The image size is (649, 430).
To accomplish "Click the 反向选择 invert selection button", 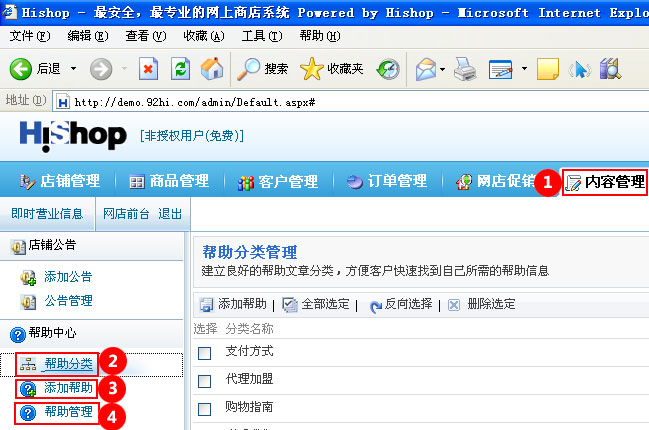I will tap(401, 305).
